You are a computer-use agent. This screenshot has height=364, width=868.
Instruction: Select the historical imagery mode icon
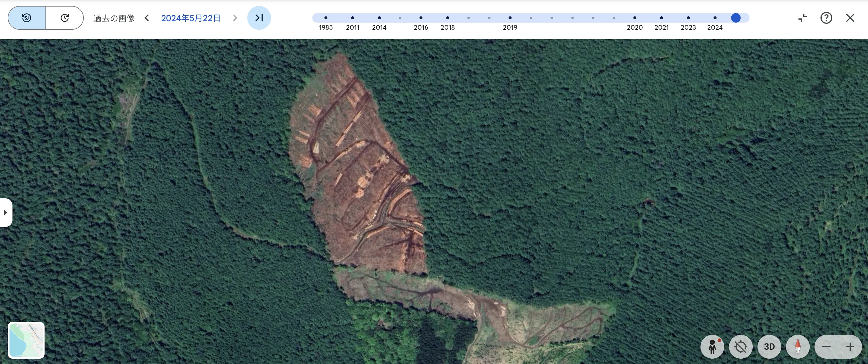[27, 18]
